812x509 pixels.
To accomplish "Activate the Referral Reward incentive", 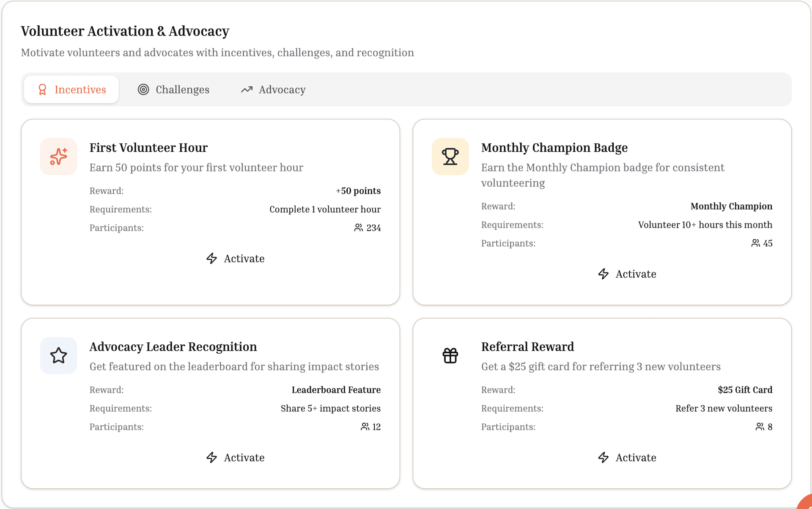I will click(x=627, y=457).
